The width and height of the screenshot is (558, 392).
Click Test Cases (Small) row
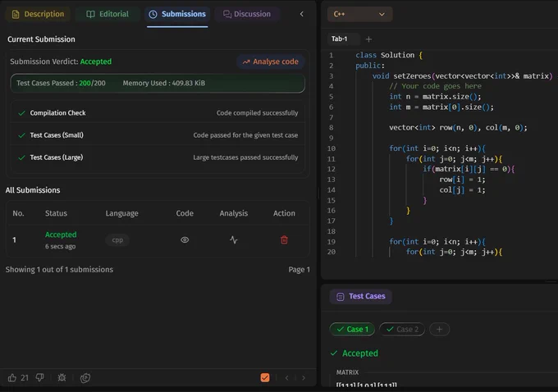(x=158, y=135)
